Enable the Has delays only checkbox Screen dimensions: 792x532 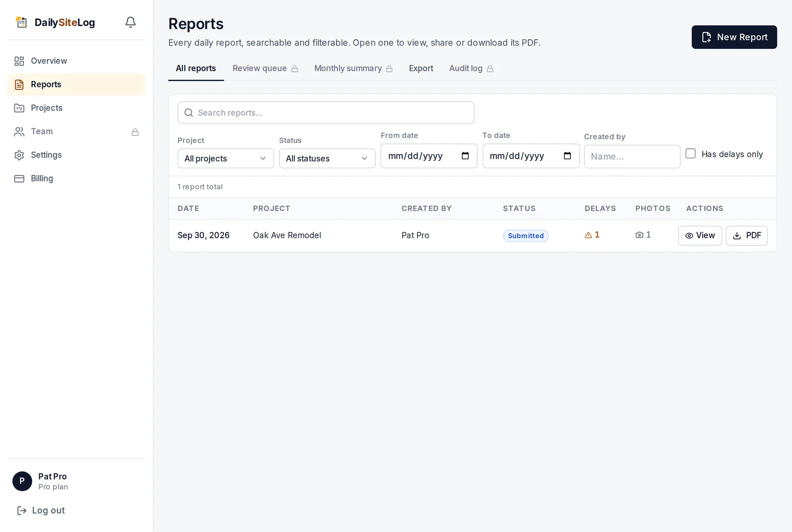pyautogui.click(x=690, y=153)
